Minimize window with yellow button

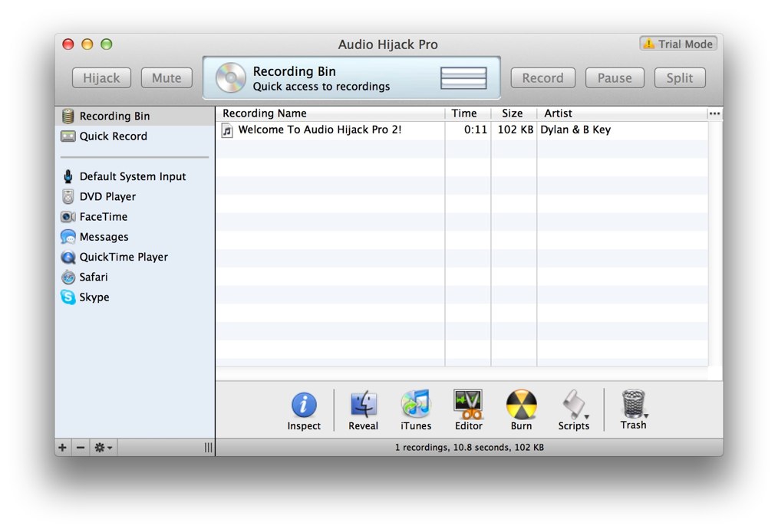click(87, 44)
